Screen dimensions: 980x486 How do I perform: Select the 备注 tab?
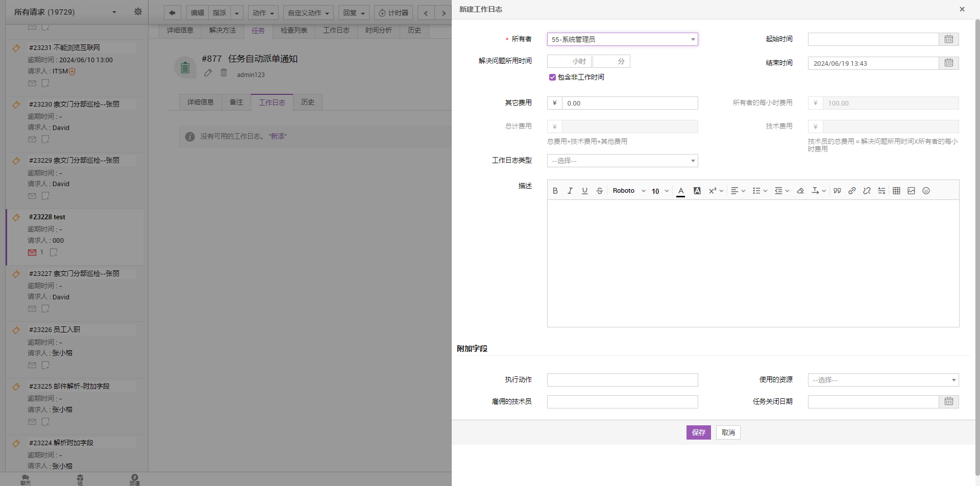(x=236, y=103)
